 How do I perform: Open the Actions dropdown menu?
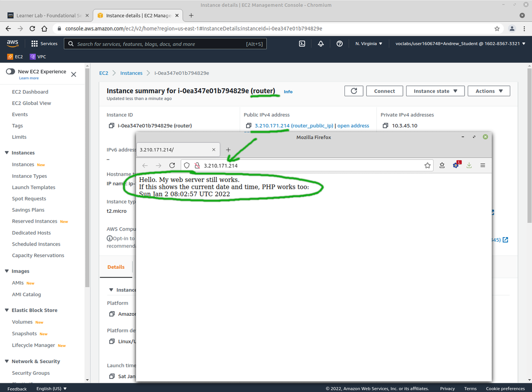(x=489, y=91)
